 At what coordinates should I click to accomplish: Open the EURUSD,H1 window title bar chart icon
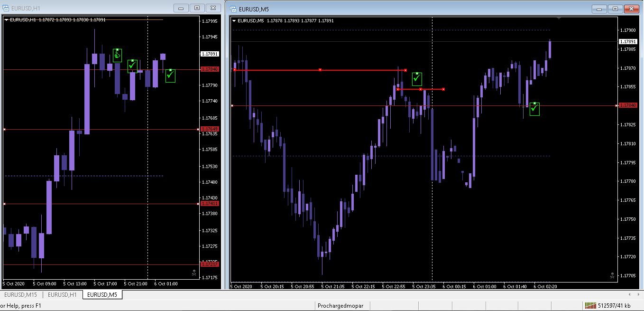coord(6,8)
